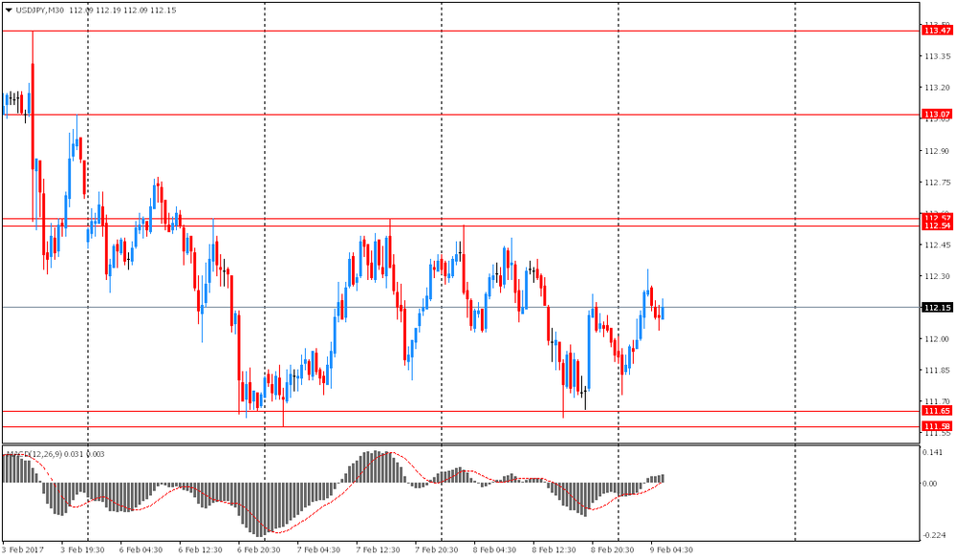
Task: Click the 112.30 price scale value
Action: 937,276
